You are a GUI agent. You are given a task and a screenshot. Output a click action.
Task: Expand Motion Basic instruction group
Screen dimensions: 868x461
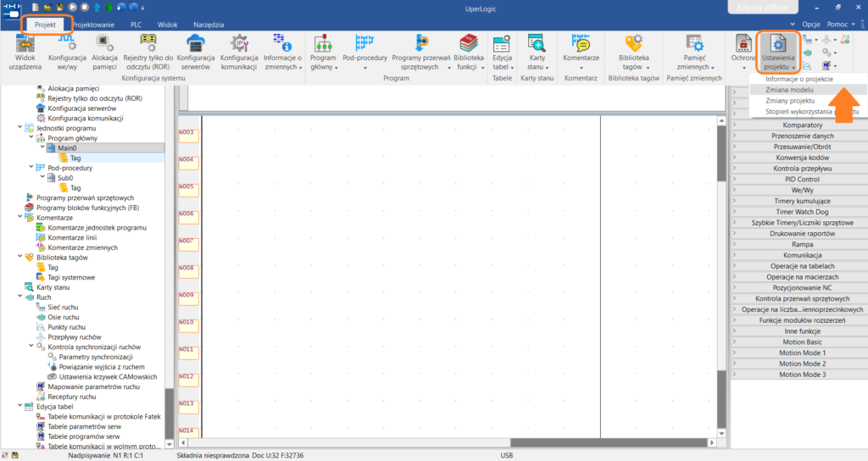click(799, 342)
